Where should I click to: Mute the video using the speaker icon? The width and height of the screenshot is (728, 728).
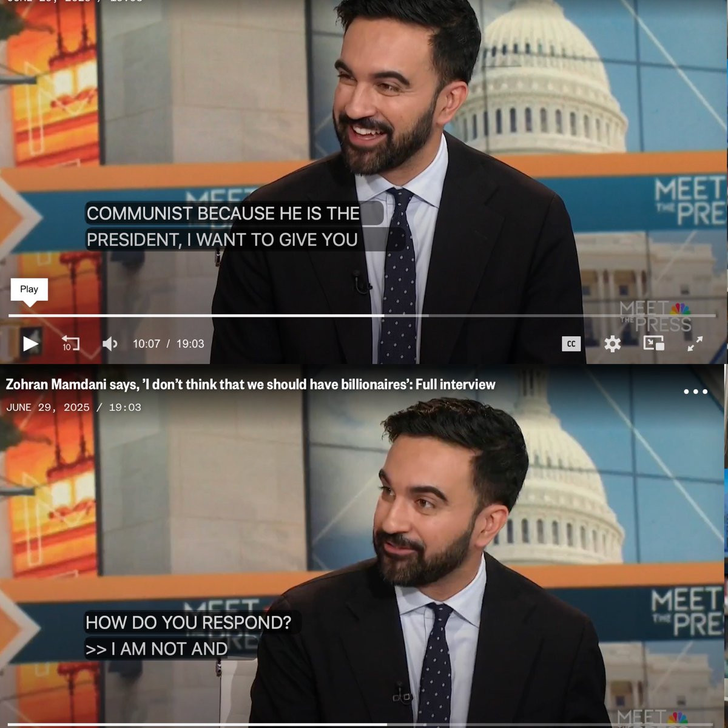110,344
